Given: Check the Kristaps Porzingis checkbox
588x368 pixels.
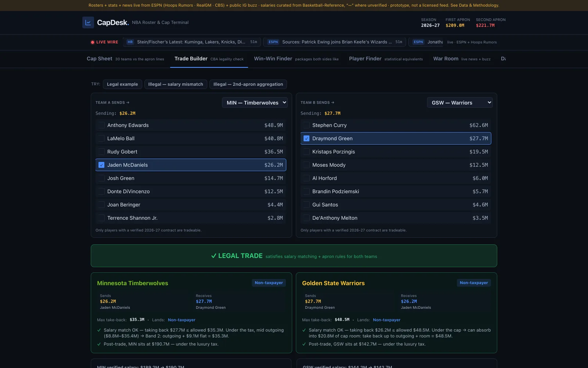Looking at the screenshot, I should [x=306, y=152].
